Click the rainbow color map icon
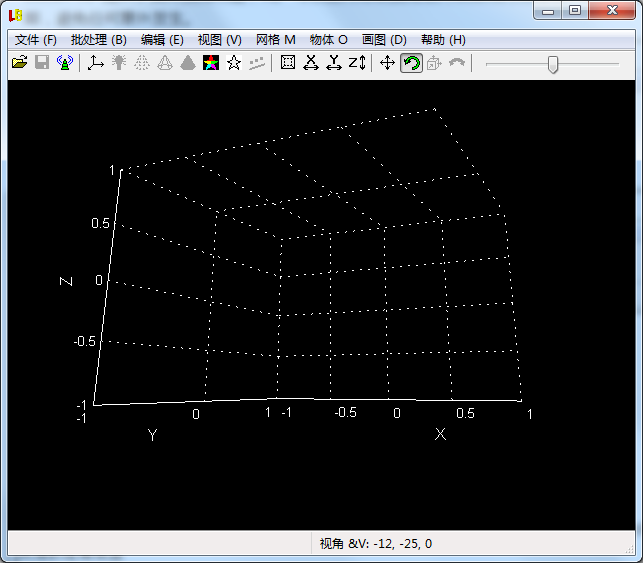 point(211,63)
